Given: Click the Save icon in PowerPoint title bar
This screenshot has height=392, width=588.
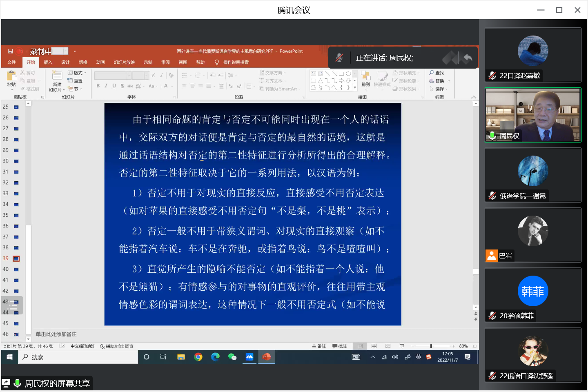Looking at the screenshot, I should pyautogui.click(x=10, y=51).
